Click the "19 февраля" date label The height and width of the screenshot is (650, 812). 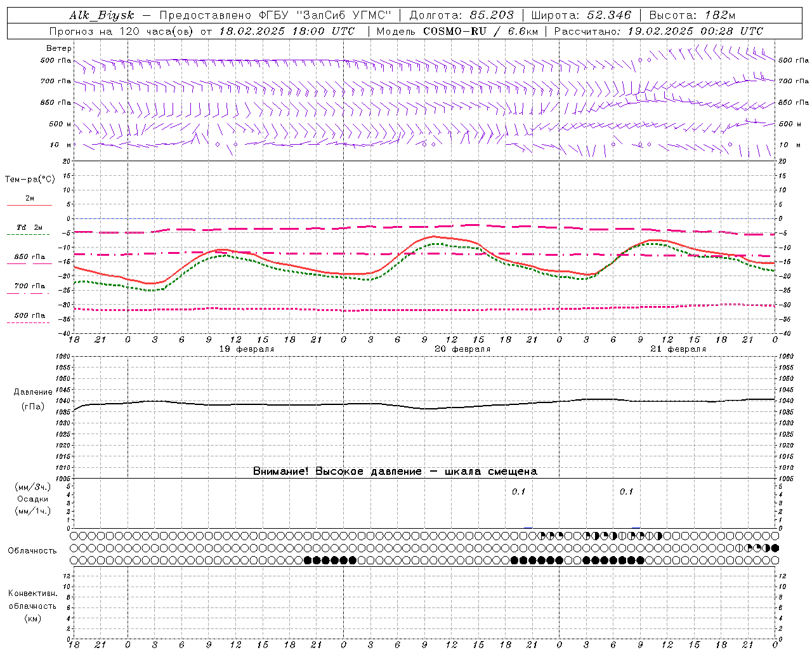[x=247, y=349]
